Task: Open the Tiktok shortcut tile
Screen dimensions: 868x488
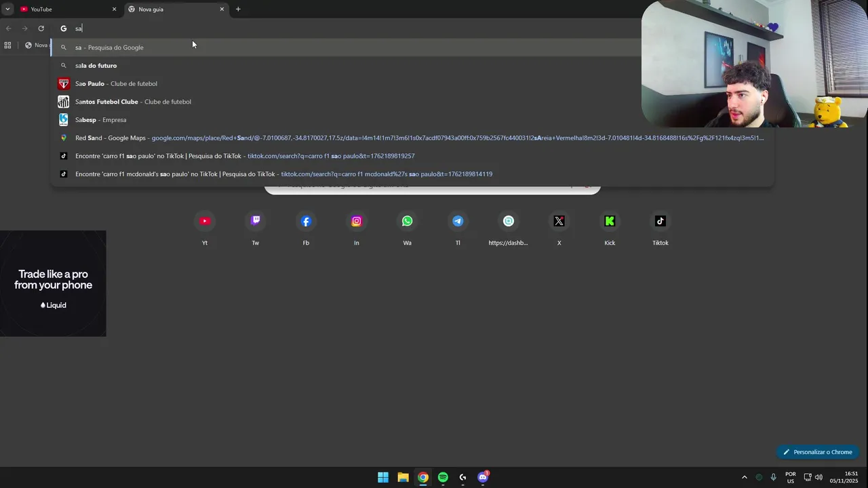Action: tap(660, 228)
